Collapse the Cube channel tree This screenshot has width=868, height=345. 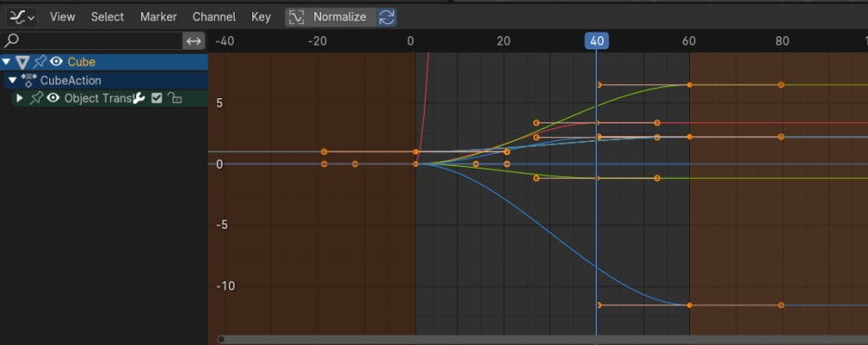point(6,62)
